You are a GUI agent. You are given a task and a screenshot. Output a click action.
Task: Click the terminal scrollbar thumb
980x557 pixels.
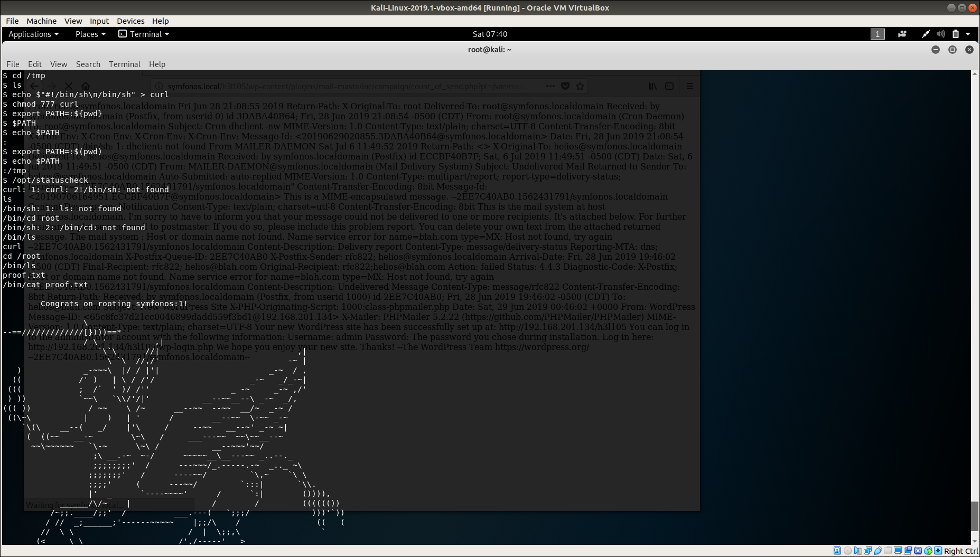tap(975, 516)
